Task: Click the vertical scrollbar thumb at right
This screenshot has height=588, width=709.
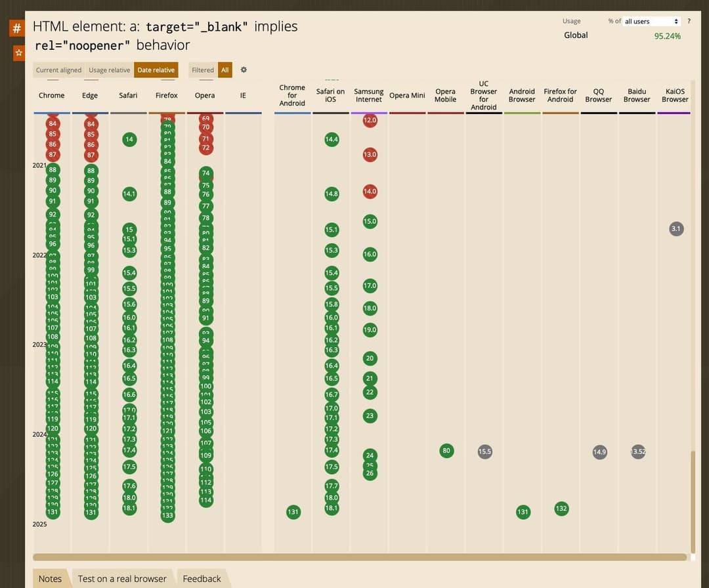Action: [693, 501]
